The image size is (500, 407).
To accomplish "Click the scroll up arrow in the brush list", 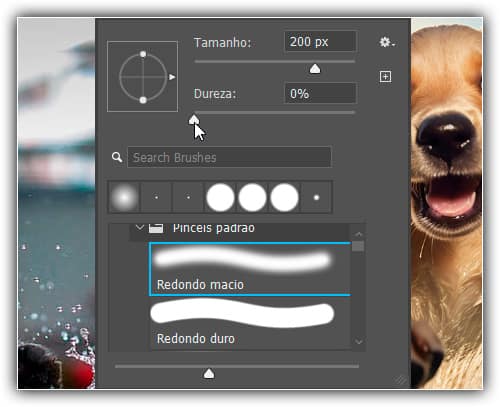I will (359, 234).
